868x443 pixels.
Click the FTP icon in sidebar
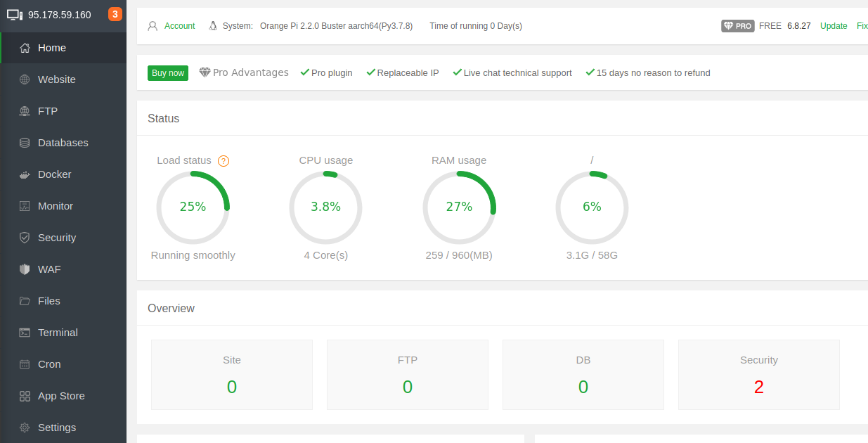(x=25, y=111)
